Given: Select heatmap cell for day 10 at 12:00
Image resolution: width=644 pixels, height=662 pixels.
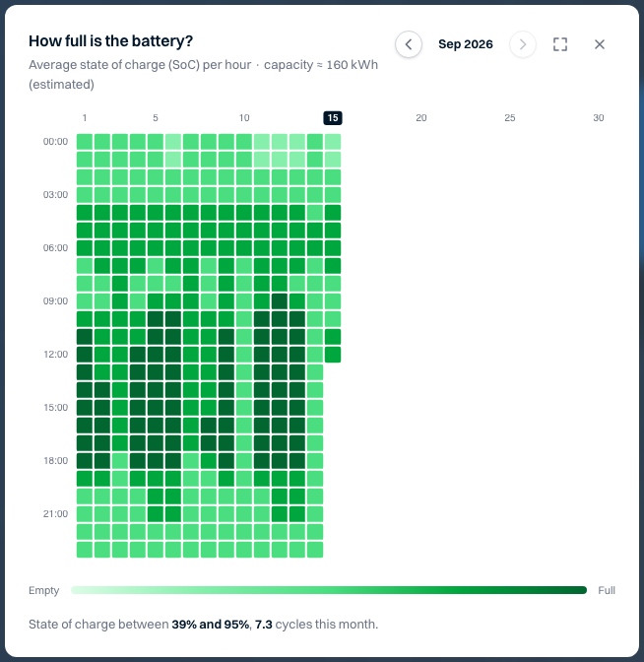Looking at the screenshot, I should [x=244, y=355].
